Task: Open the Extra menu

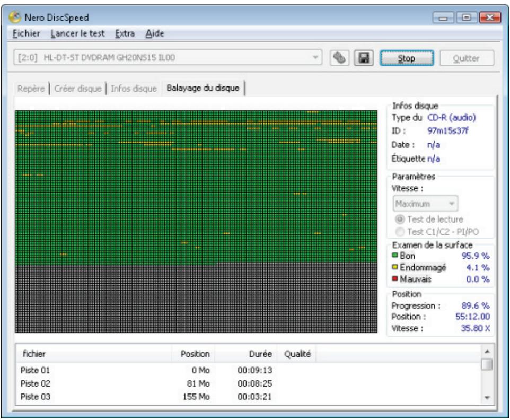Action: pos(125,33)
